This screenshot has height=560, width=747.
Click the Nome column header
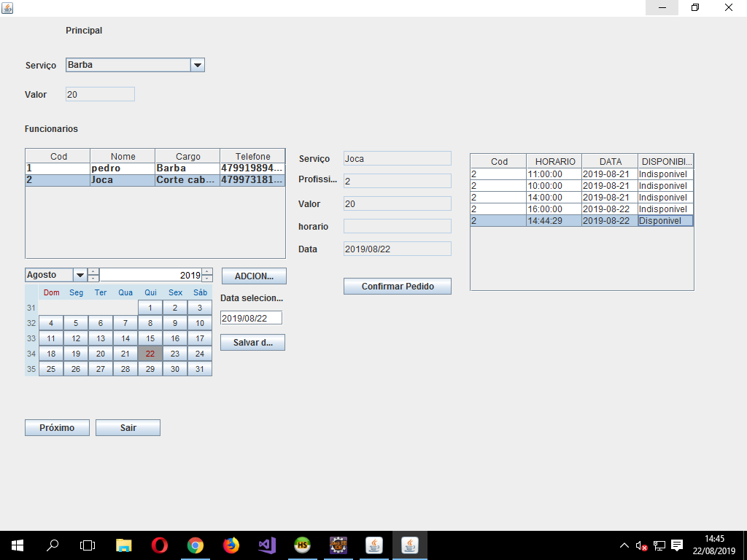tap(123, 156)
